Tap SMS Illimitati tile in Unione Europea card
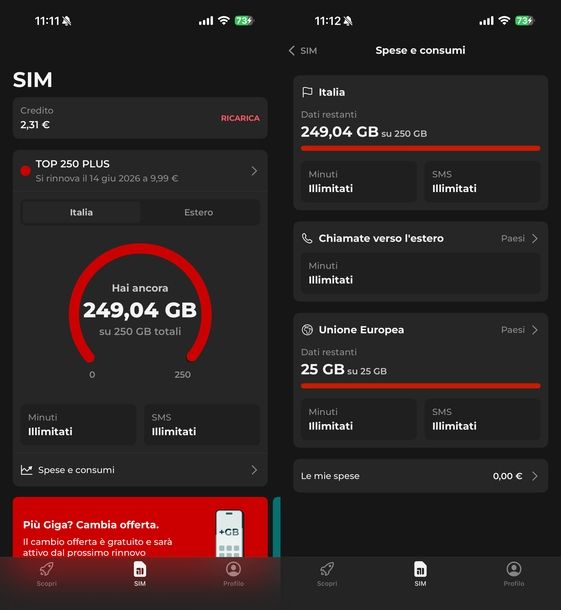561x610 pixels. coord(482,419)
